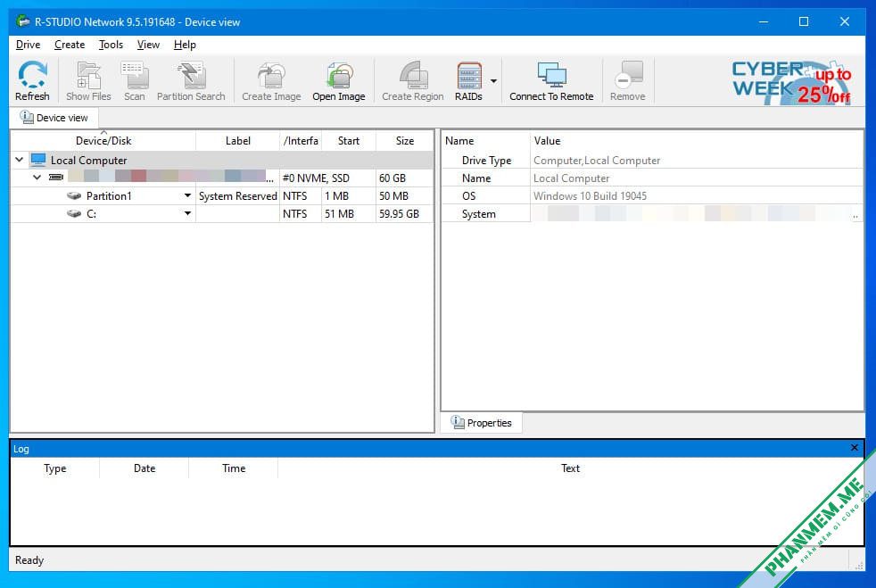Click the 59.95 GB size cell
This screenshot has width=876, height=588.
(404, 213)
